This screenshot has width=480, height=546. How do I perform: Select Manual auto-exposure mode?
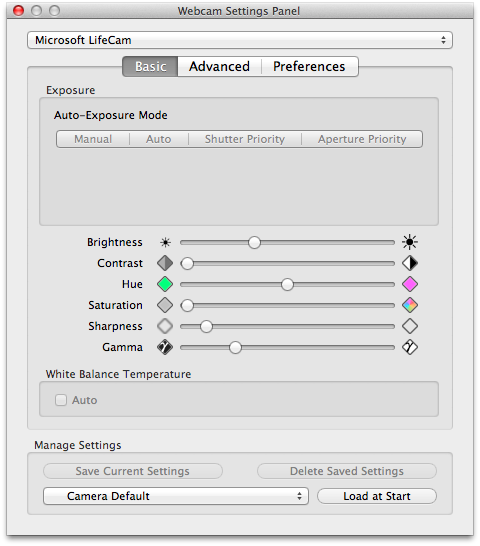pos(93,139)
